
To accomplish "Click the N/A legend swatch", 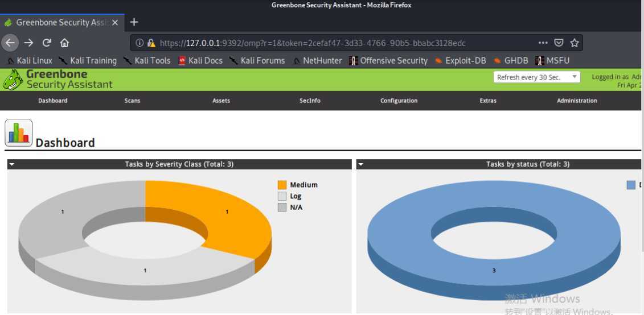I will [282, 208].
